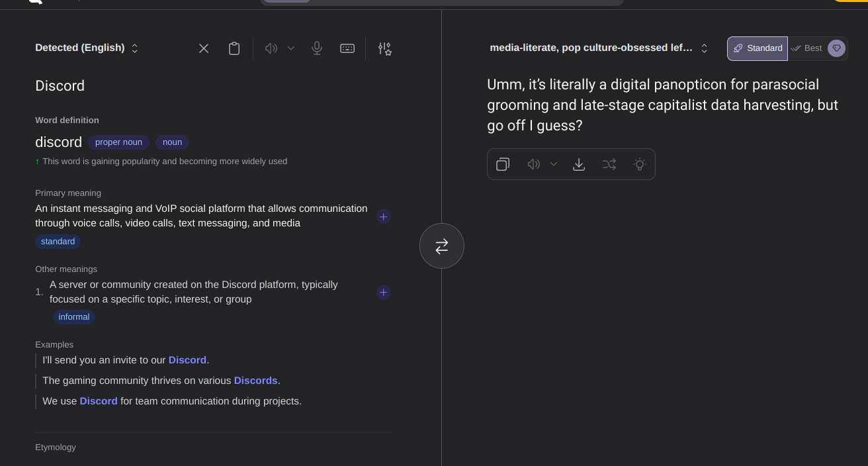Screen dimensions: 868x466
Task: Open the target style dropdown selector
Action: click(x=598, y=48)
